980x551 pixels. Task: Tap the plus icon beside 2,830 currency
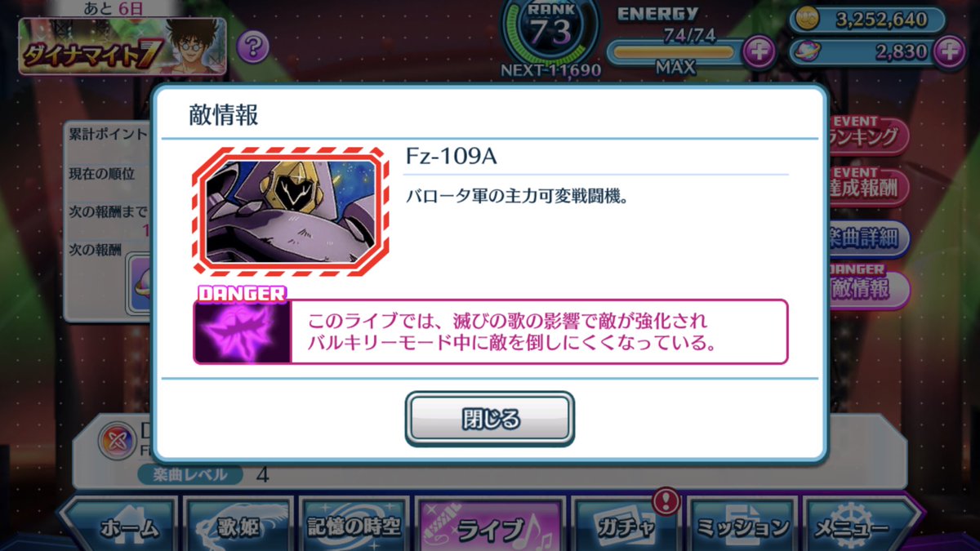coord(949,52)
